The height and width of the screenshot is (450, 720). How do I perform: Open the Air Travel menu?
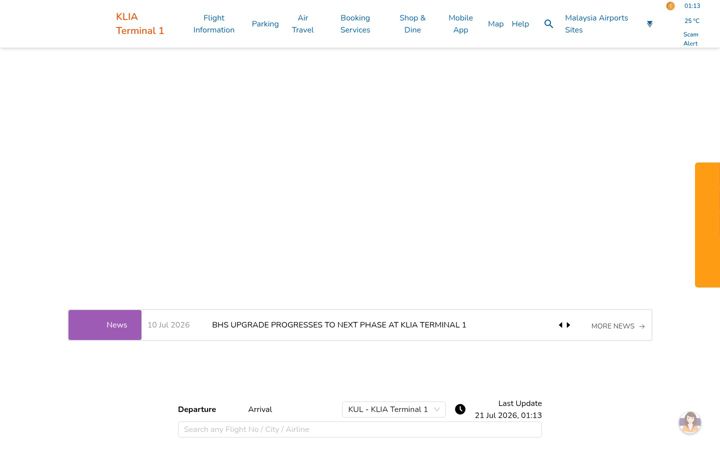coord(303,24)
